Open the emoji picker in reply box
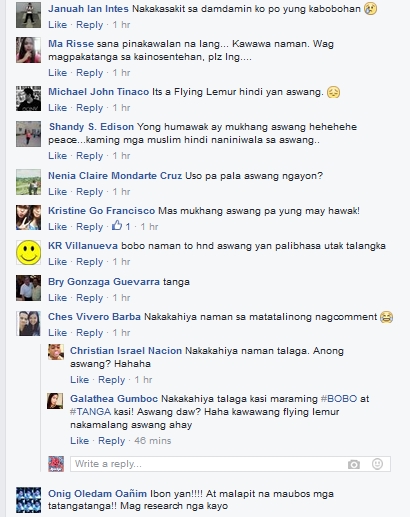The image size is (410, 517). [x=377, y=464]
